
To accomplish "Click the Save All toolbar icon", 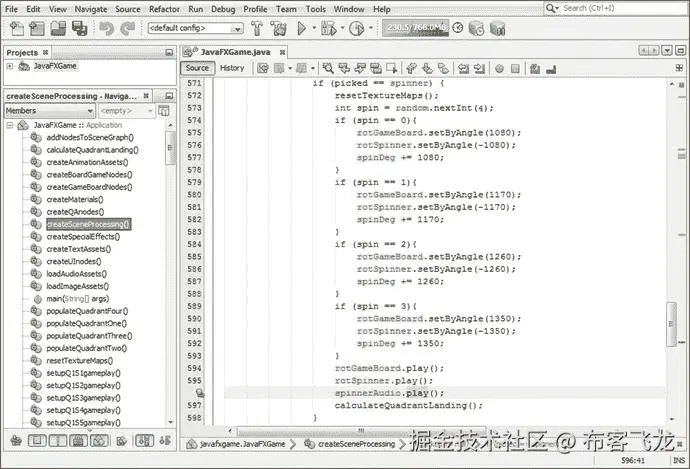I will [x=80, y=29].
